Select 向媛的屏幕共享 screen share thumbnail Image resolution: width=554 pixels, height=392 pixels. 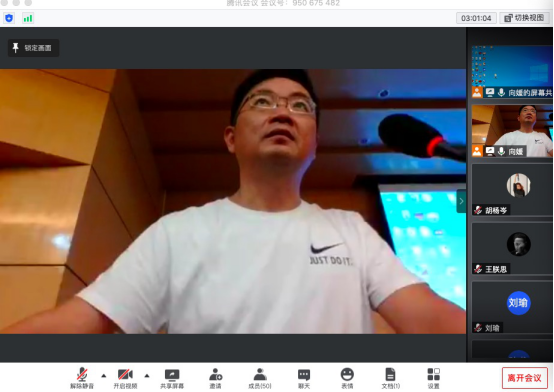pos(512,72)
